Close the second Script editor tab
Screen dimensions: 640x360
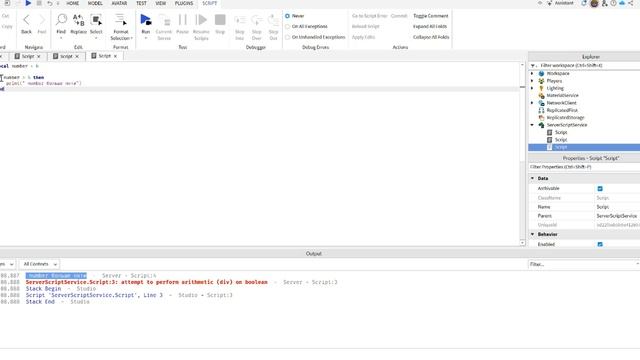pos(77,56)
